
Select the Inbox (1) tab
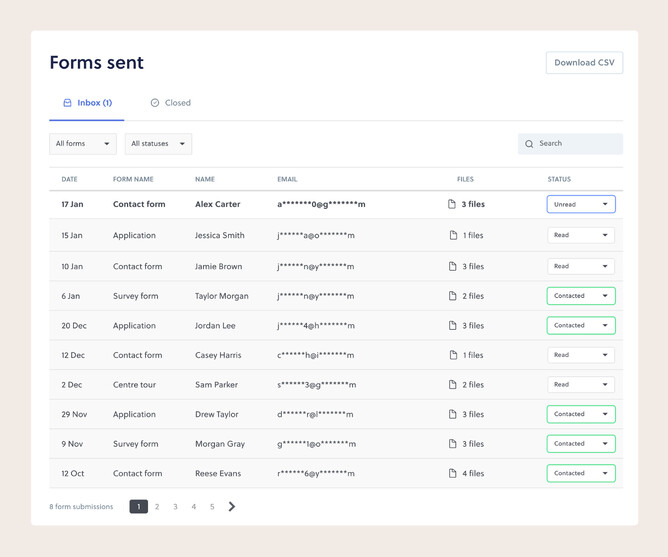pos(87,103)
